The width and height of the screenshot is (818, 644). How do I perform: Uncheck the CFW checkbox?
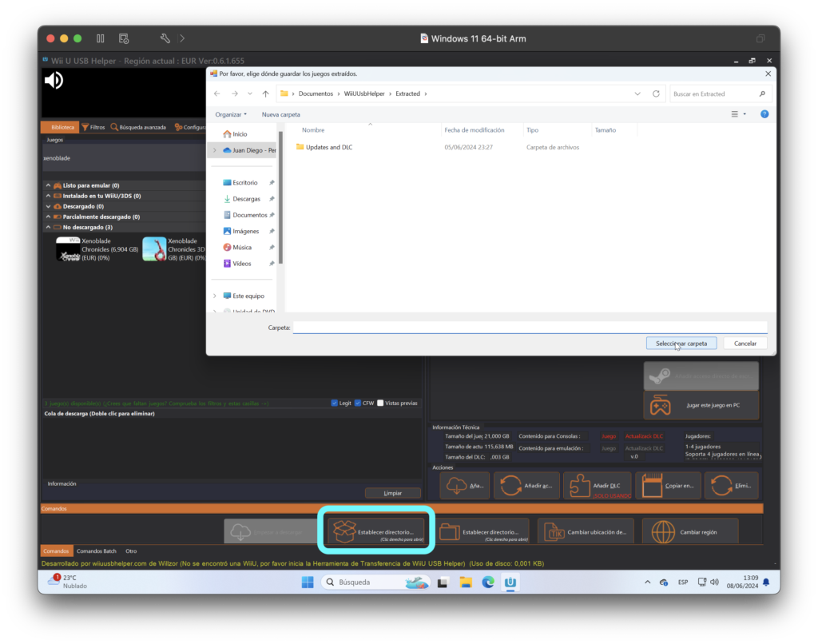pos(358,403)
